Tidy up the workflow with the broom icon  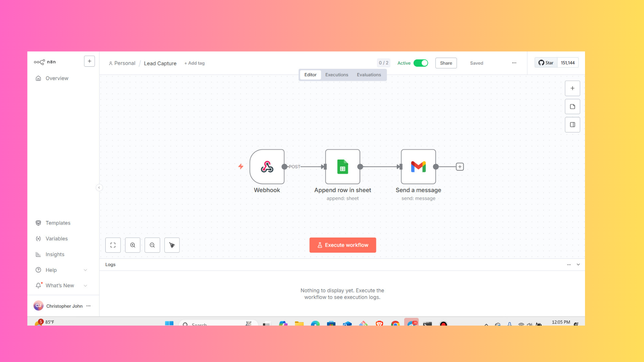pyautogui.click(x=172, y=245)
